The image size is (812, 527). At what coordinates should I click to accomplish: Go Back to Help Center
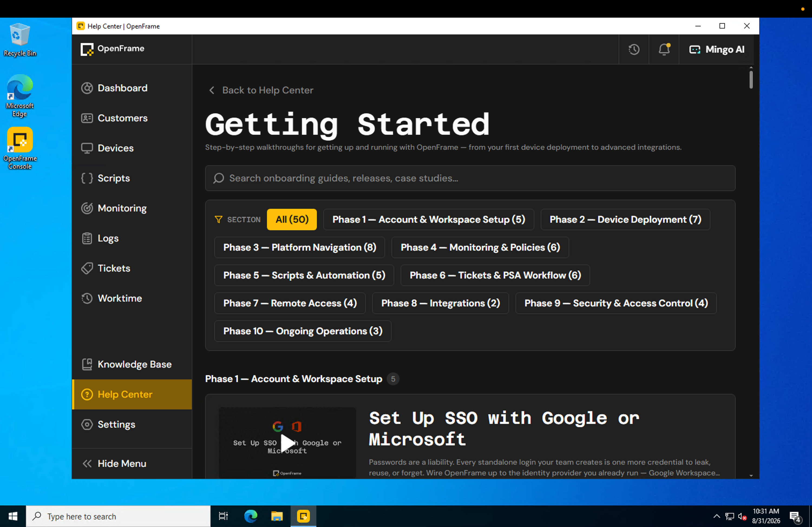pos(261,90)
